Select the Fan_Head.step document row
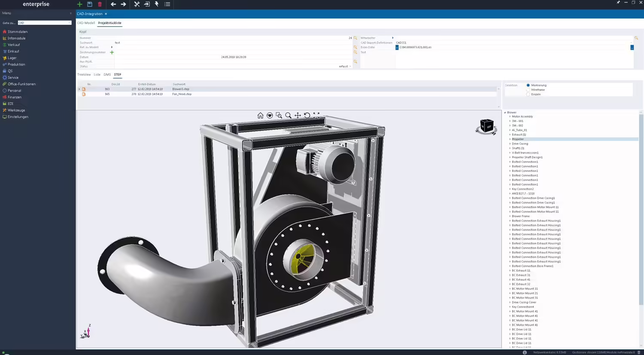 pos(288,94)
